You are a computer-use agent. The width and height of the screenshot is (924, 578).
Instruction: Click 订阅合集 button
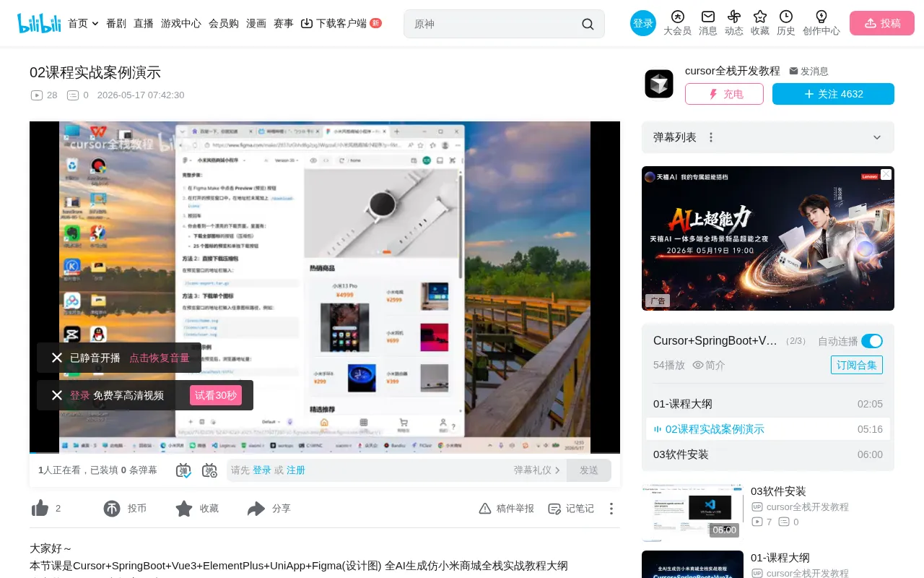pos(857,365)
